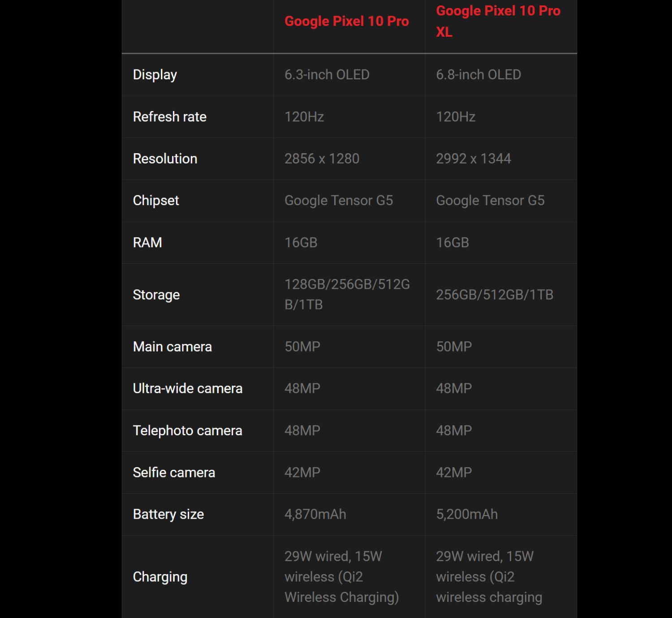Click the Selfie camera row label
The image size is (672, 618).
174,472
